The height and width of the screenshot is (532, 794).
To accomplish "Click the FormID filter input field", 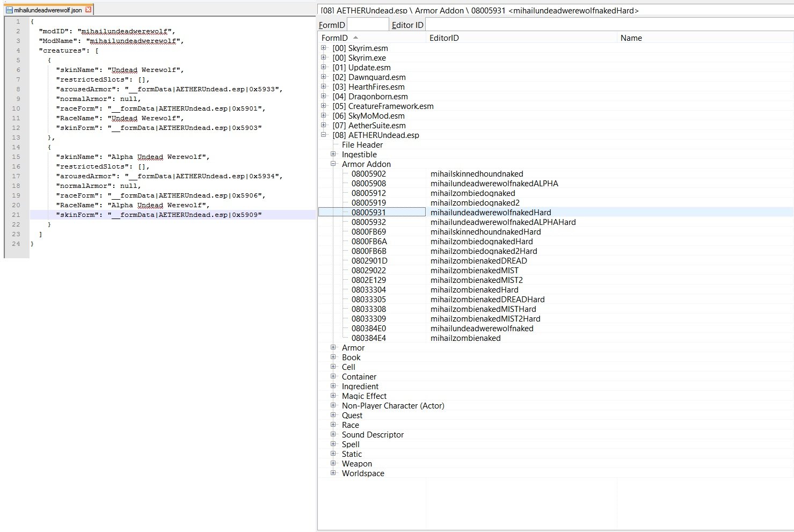I will 368,25.
